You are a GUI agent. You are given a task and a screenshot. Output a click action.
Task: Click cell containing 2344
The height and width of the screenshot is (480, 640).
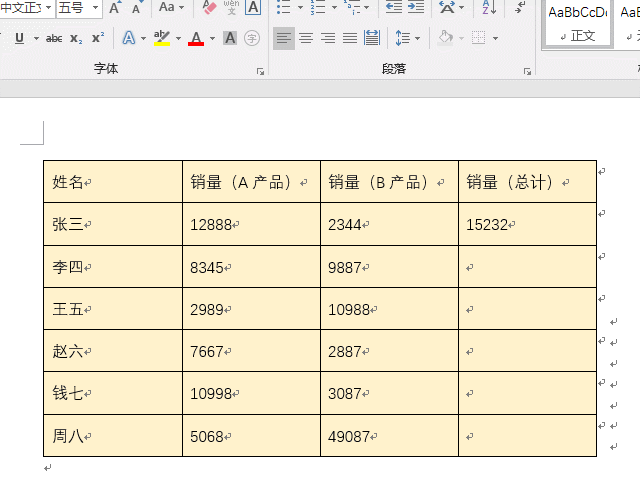[x=389, y=224]
